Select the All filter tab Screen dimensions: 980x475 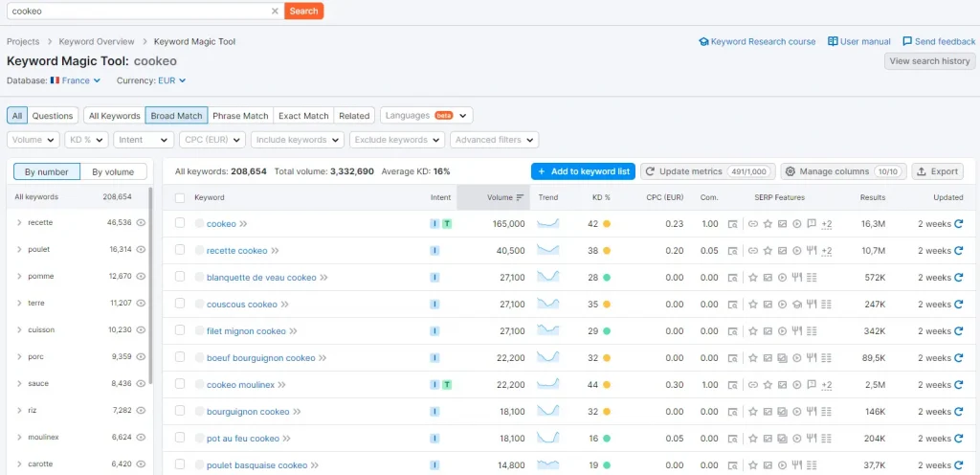(17, 116)
